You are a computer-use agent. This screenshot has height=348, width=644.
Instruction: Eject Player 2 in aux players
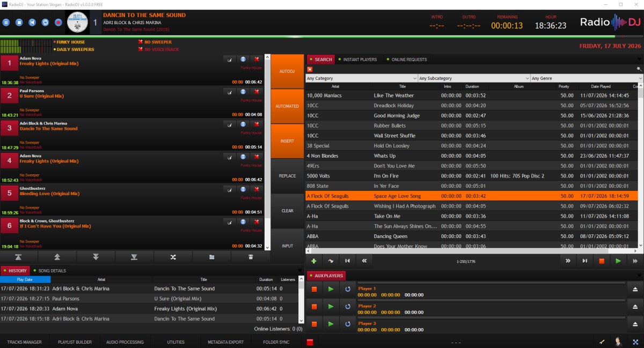(635, 306)
